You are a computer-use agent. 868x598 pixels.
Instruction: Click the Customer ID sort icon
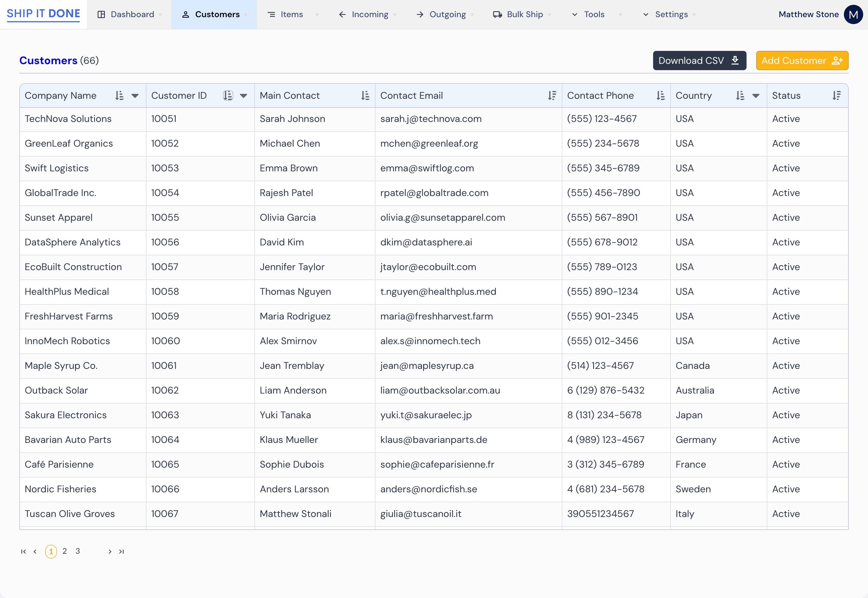pyautogui.click(x=228, y=95)
